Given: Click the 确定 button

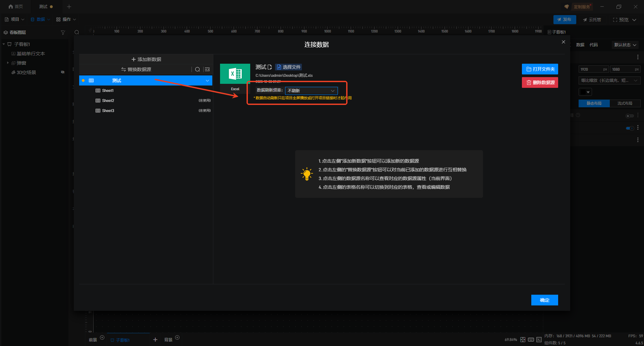Looking at the screenshot, I should (544, 300).
